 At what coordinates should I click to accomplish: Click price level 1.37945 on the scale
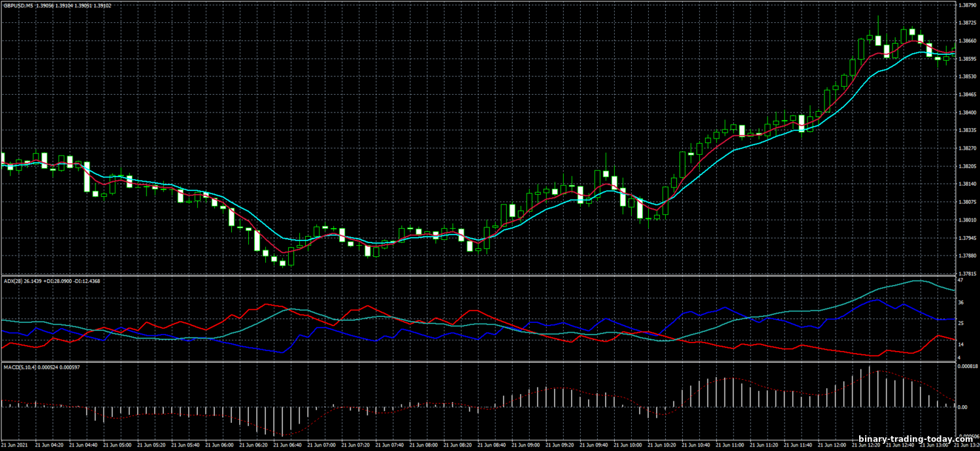[x=967, y=238]
